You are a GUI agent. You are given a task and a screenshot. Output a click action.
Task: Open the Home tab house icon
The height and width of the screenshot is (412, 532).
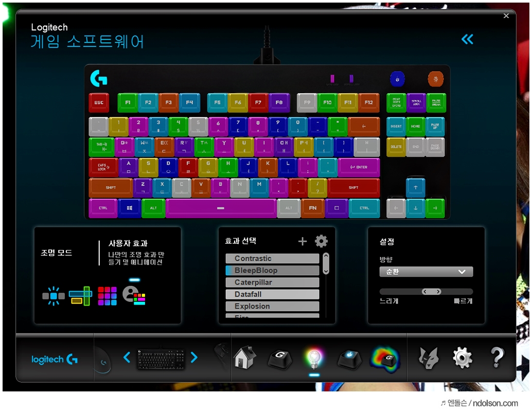(x=244, y=358)
